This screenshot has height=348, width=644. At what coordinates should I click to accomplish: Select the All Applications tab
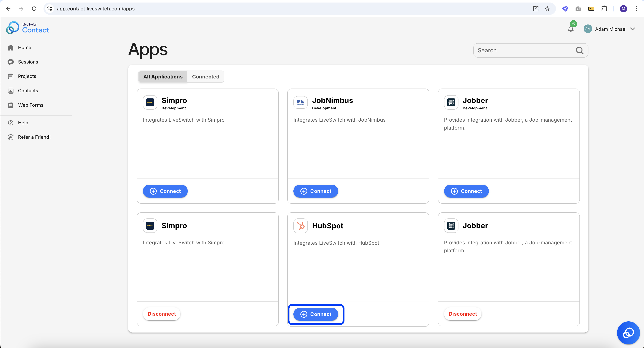[163, 76]
